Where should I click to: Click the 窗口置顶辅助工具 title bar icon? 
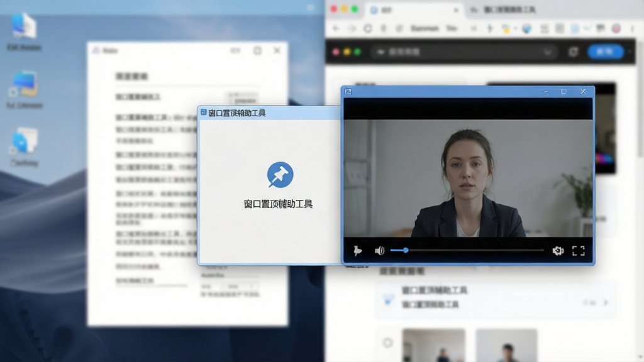203,112
